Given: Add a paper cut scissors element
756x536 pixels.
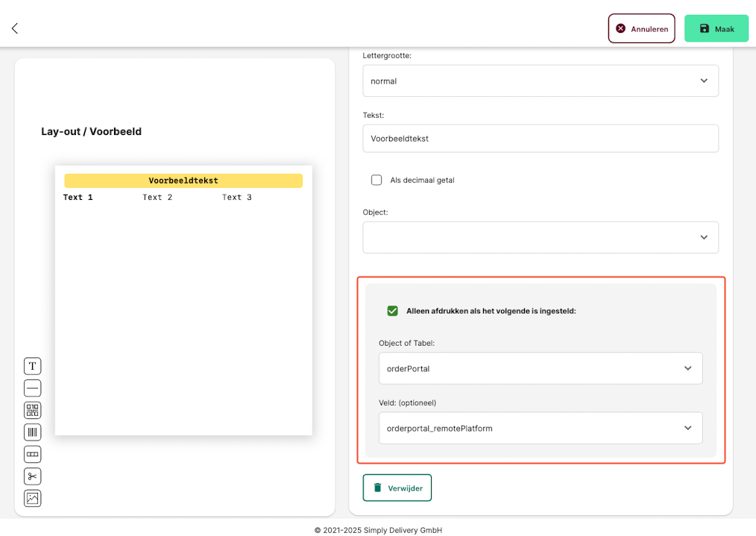Looking at the screenshot, I should pyautogui.click(x=32, y=476).
